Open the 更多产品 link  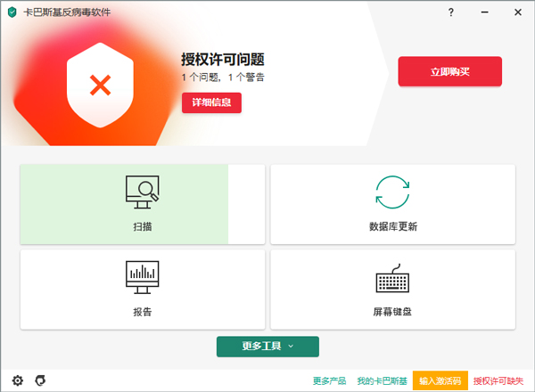[x=329, y=380]
